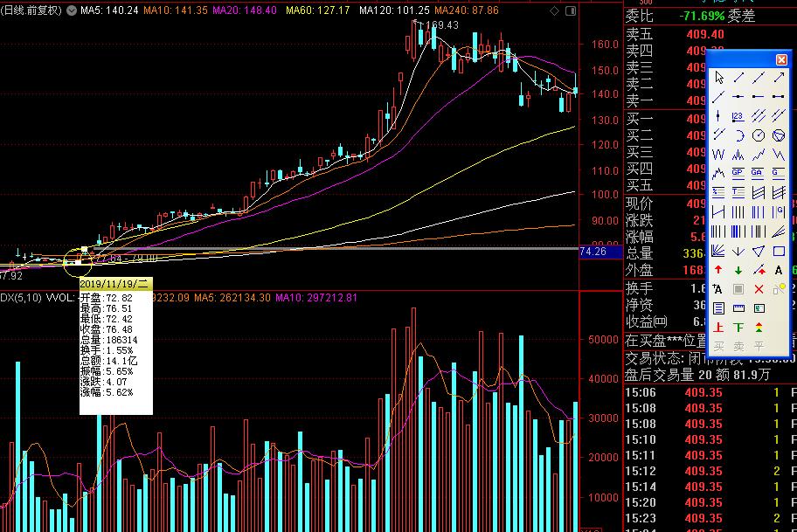
Task: Click the 盘后交易量 20 额 81.9万 line
Action: 697,375
